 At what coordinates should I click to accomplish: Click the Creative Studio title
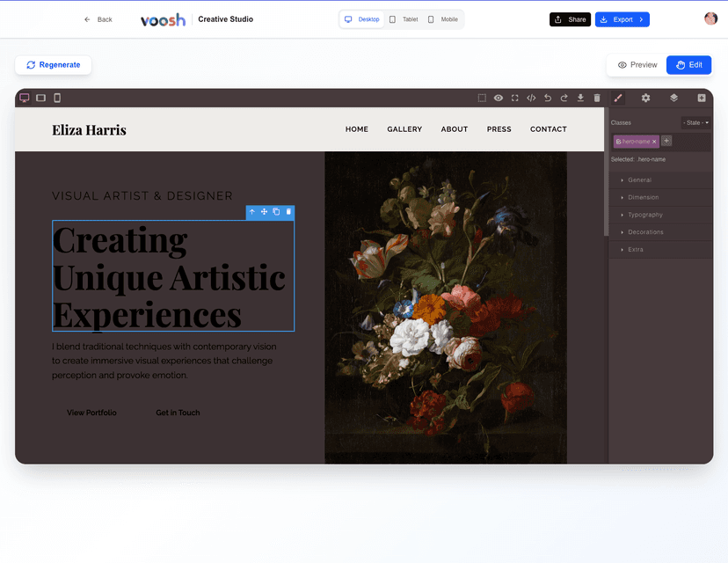(226, 19)
